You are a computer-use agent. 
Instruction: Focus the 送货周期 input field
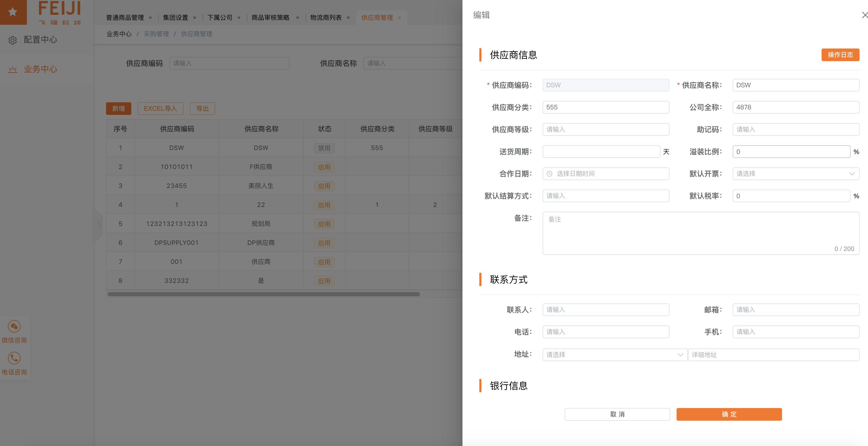point(601,152)
